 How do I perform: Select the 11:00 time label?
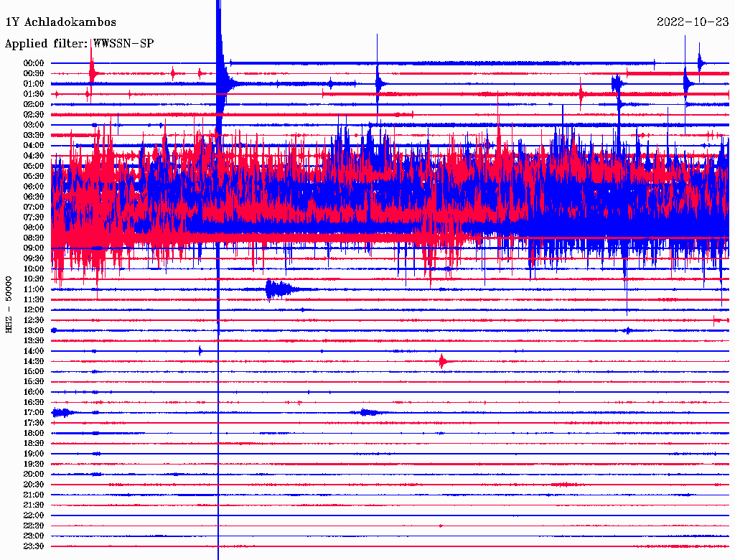click(34, 289)
